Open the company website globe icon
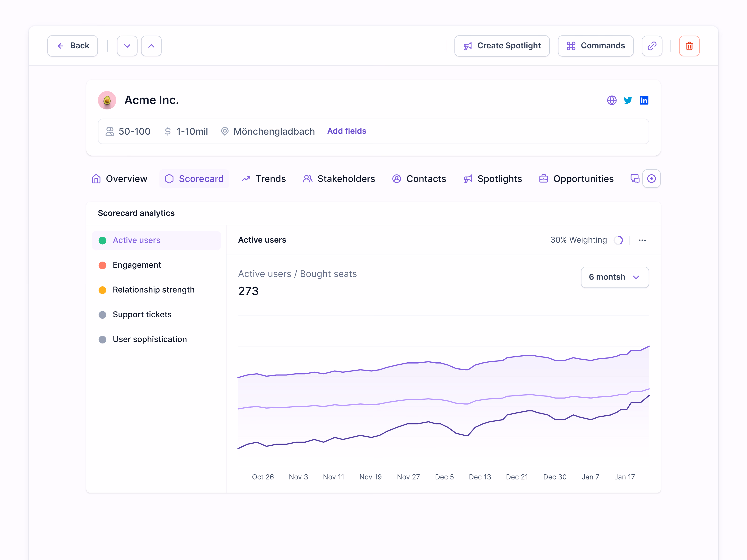The image size is (747, 560). point(612,100)
